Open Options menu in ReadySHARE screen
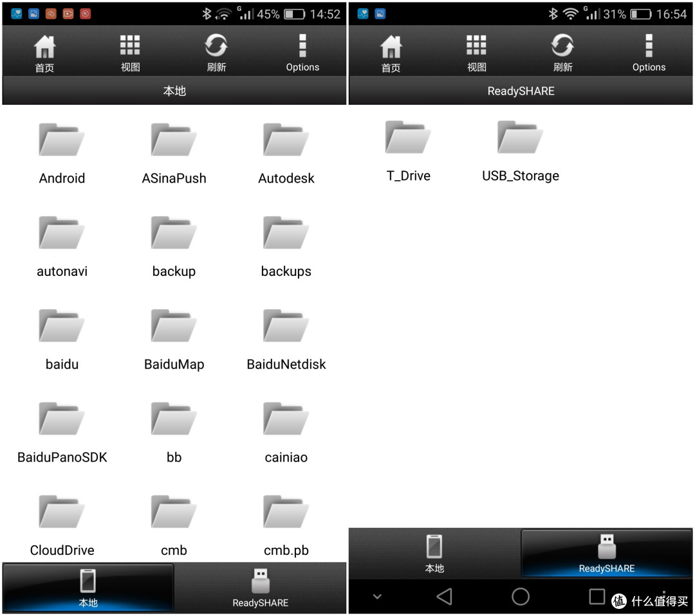Screen dimensions: 695x616 point(649,53)
